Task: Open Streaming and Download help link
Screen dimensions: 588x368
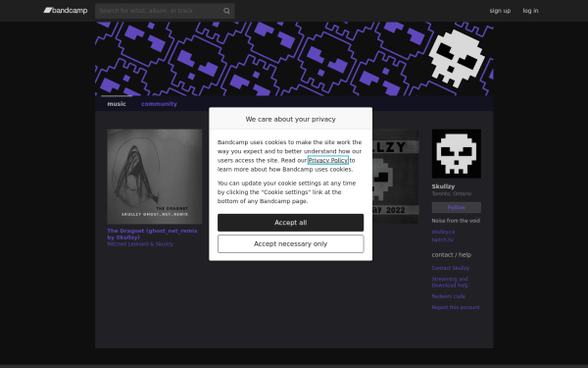Action: (x=450, y=282)
